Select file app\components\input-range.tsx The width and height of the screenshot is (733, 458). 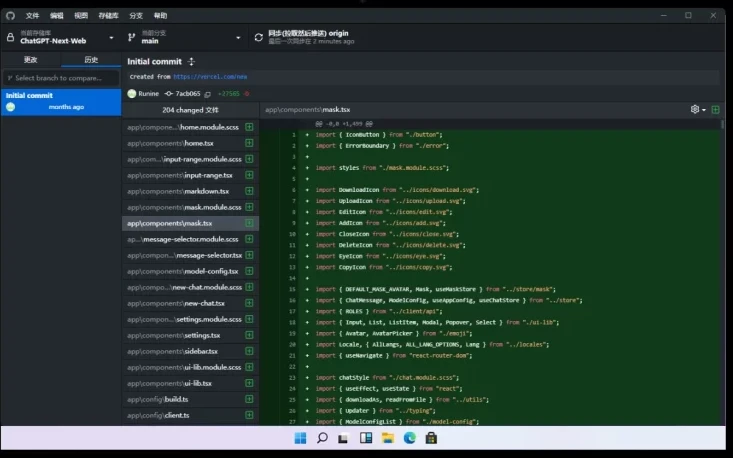190,175
